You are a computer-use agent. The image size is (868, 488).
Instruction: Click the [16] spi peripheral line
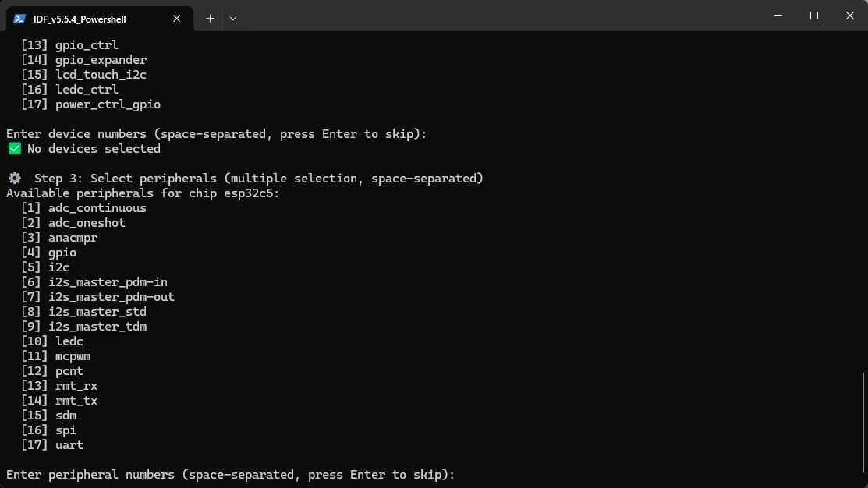[48, 430]
